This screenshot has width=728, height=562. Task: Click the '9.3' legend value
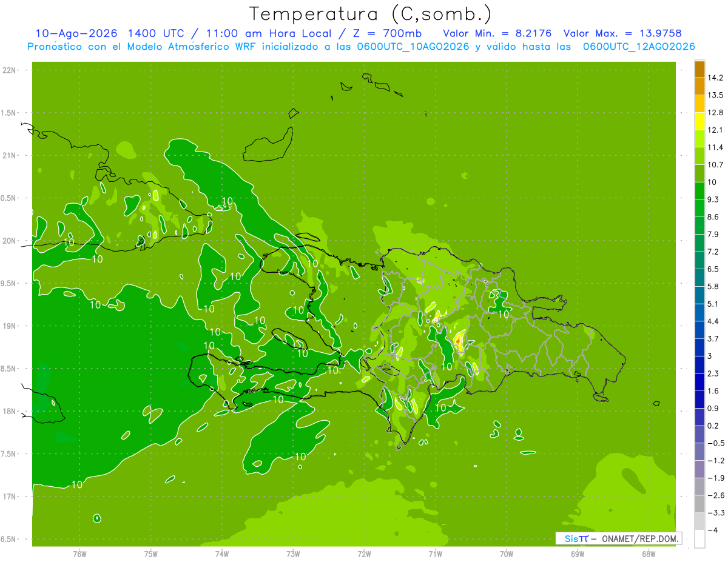click(x=713, y=199)
